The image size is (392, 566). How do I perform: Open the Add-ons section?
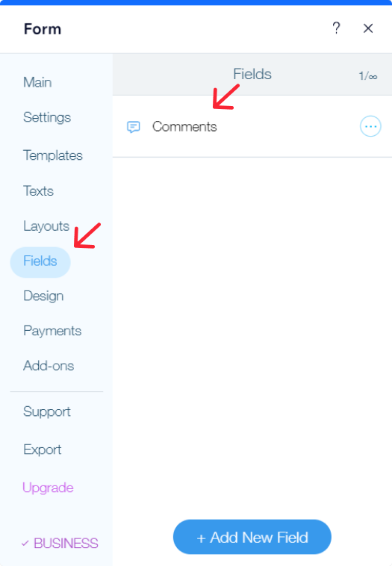tap(49, 366)
